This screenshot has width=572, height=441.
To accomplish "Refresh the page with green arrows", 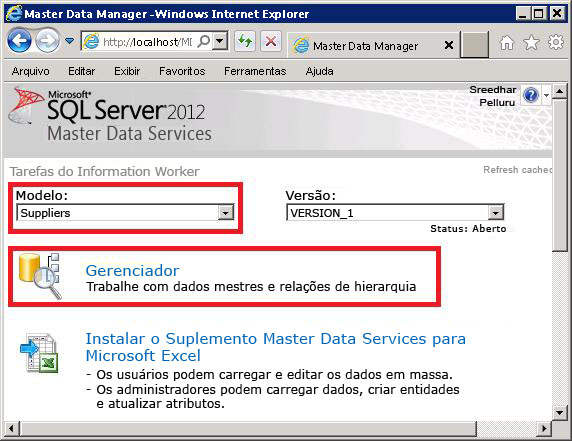I will click(245, 41).
